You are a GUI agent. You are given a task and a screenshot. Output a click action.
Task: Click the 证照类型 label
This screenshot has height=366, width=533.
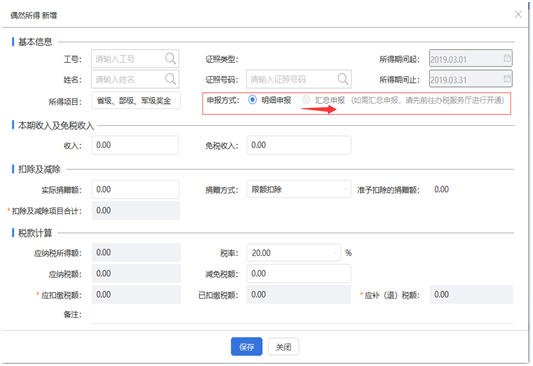click(x=222, y=59)
